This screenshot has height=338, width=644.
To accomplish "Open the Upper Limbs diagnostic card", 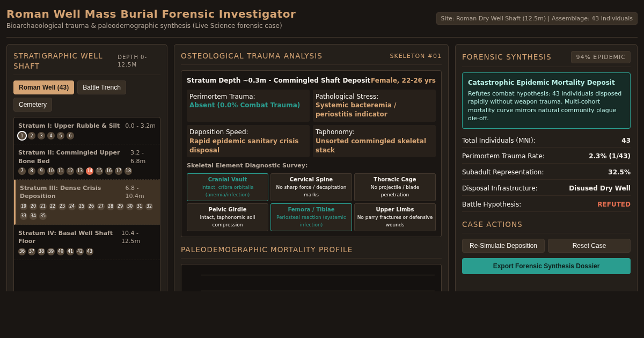I will pyautogui.click(x=395, y=217).
